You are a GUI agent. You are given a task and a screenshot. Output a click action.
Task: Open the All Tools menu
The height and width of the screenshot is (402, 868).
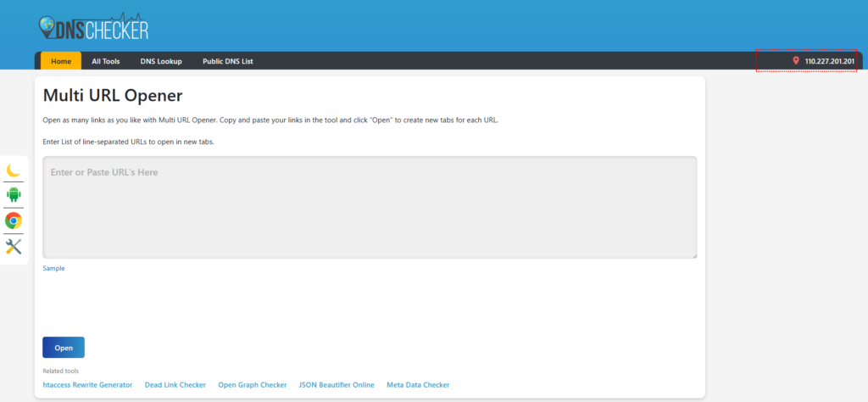coord(106,61)
